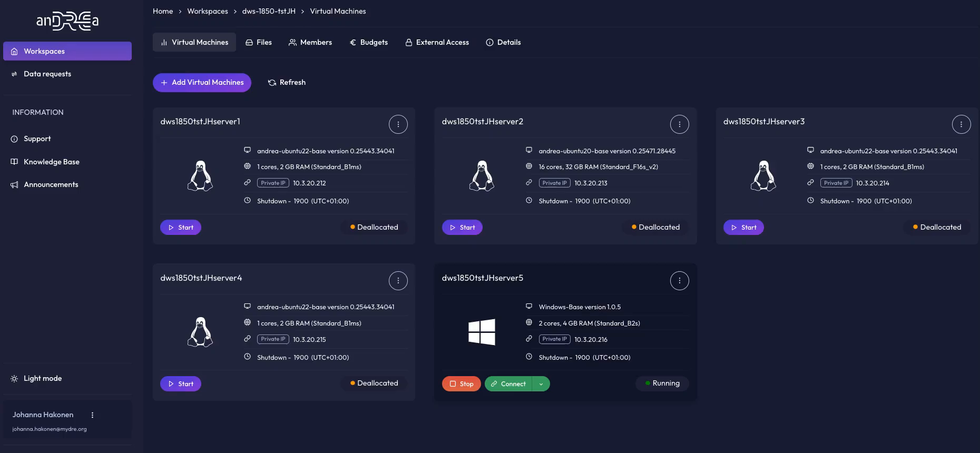Open user menu dots beside Johanna Hakonen
The width and height of the screenshot is (980, 453).
tap(93, 415)
